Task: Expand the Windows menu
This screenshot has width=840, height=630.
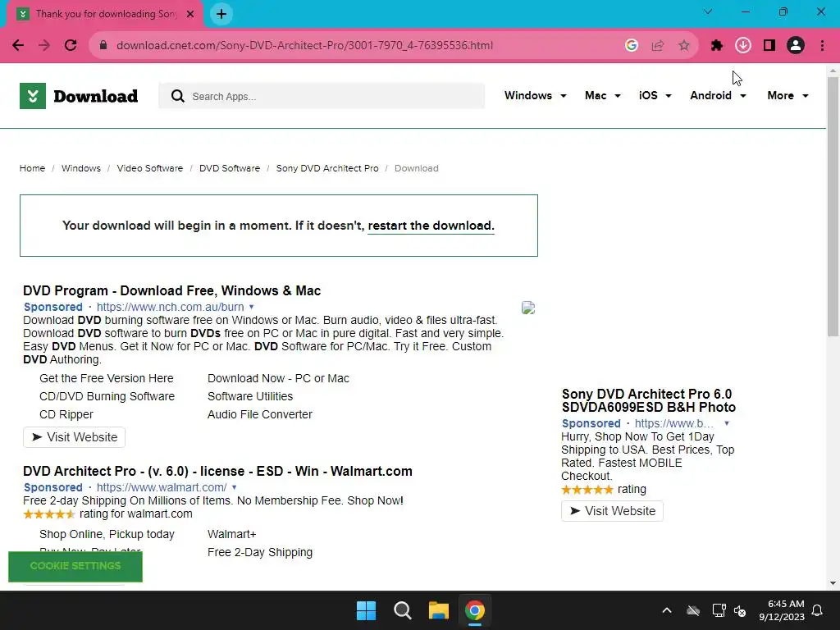Action: click(535, 95)
